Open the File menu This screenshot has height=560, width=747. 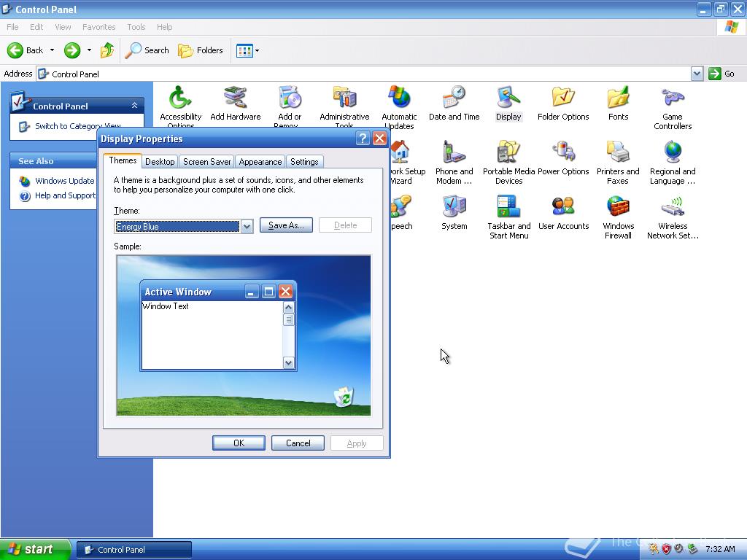(13, 27)
